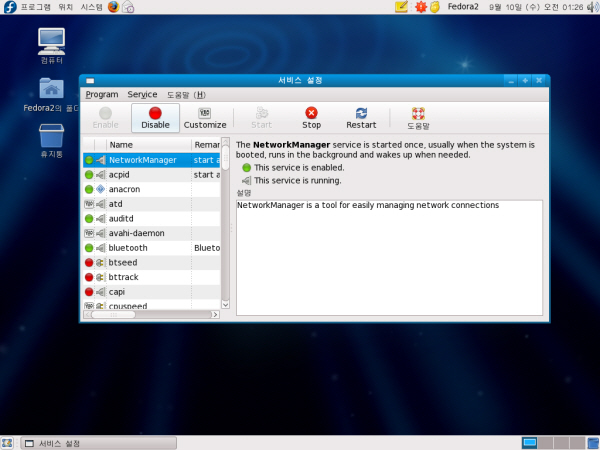
Task: Click the plug icon next to NetworkManager
Action: (x=101, y=160)
